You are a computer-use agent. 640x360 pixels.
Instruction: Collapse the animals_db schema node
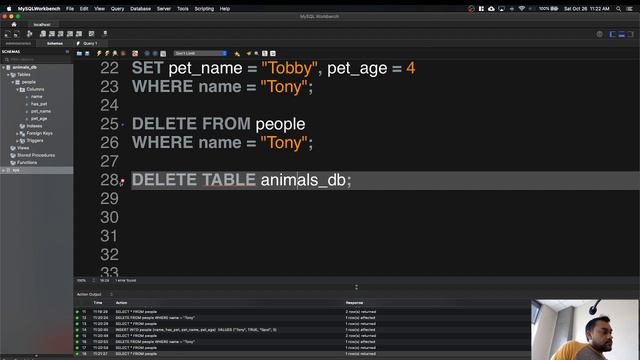click(x=4, y=67)
